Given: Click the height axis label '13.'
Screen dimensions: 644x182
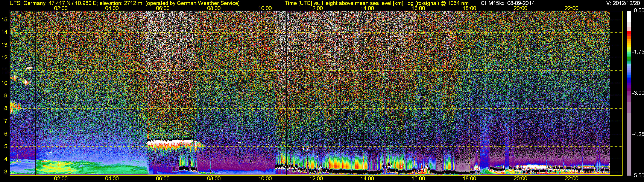Looking at the screenshot, I should pyautogui.click(x=5, y=45).
